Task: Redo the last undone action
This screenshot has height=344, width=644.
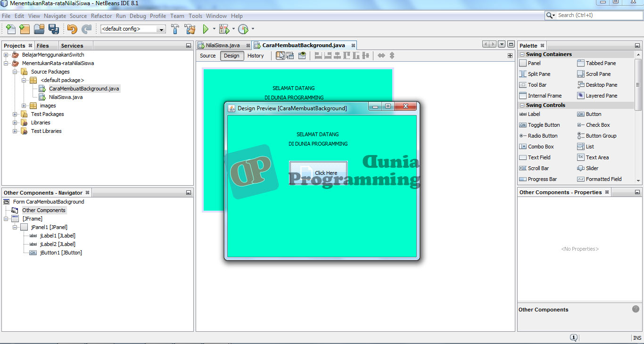Action: click(x=87, y=29)
